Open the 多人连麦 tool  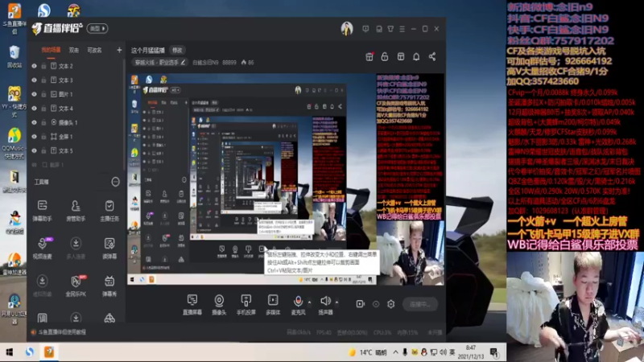click(x=76, y=248)
